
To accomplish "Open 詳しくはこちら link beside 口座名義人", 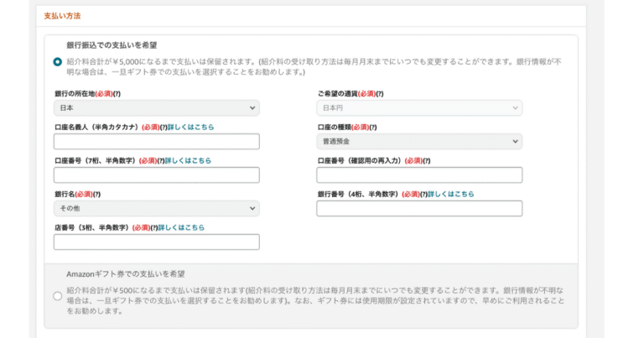I will click(x=190, y=127).
